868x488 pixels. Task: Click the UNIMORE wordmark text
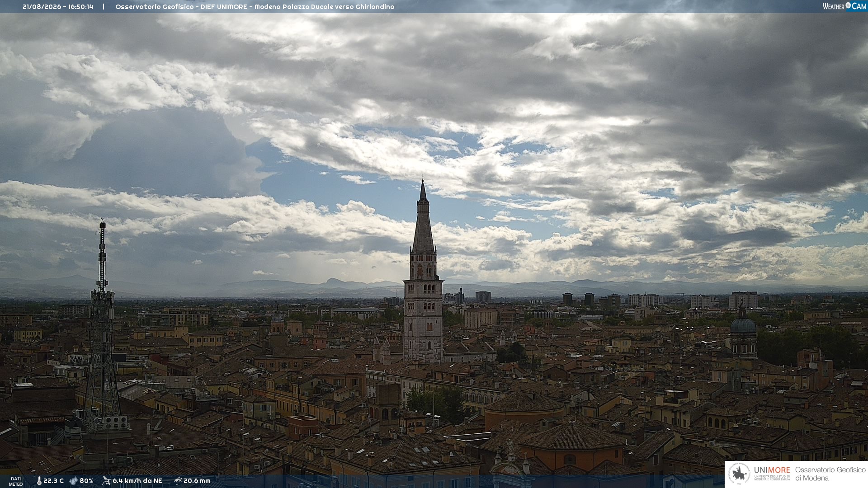(x=772, y=470)
